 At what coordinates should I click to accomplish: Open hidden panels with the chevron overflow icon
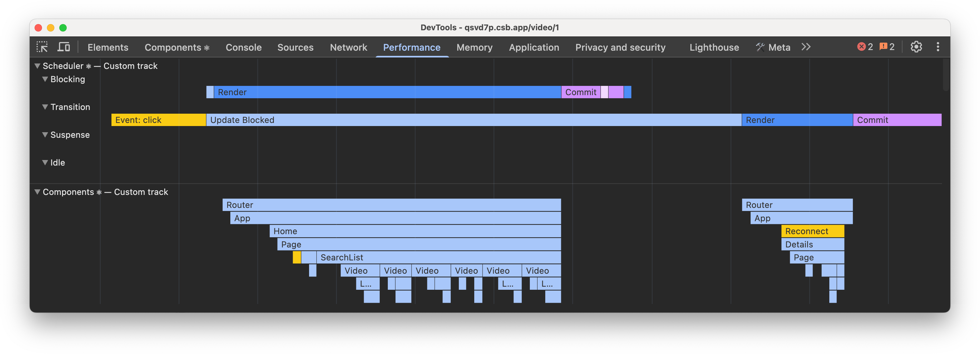click(x=806, y=47)
